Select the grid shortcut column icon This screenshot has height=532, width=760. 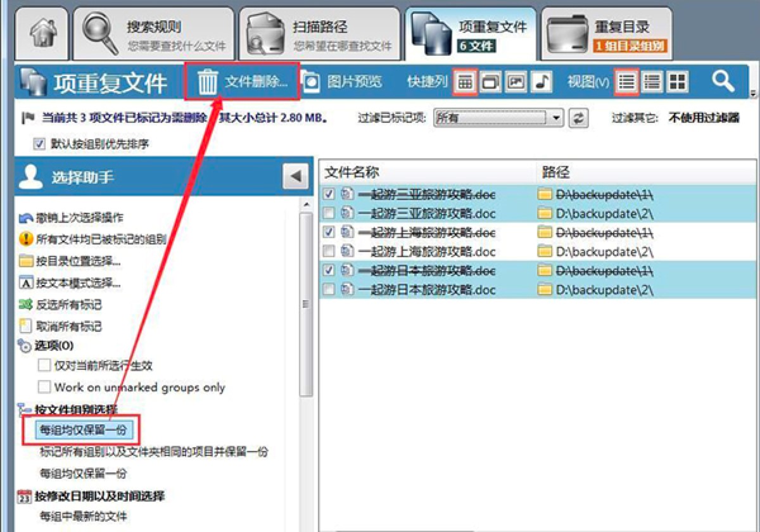click(x=467, y=80)
